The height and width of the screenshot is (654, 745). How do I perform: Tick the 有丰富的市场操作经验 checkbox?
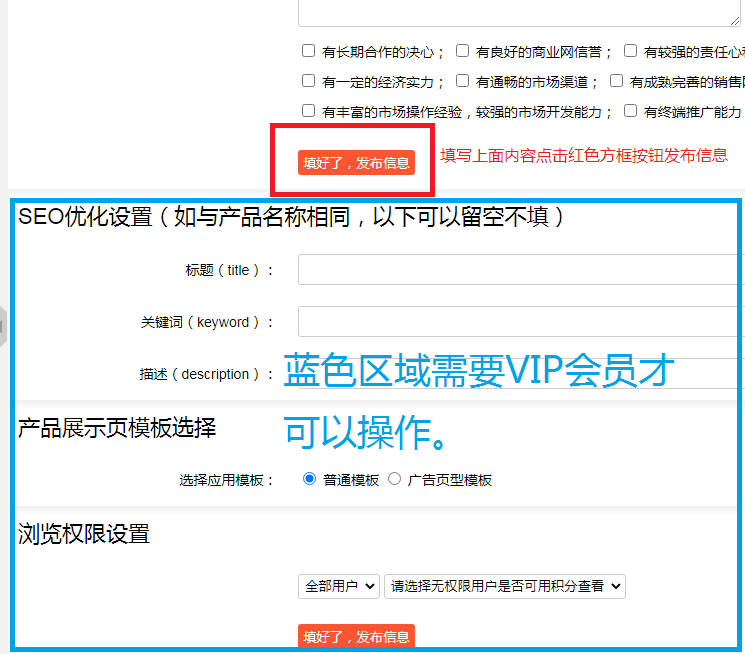309,111
